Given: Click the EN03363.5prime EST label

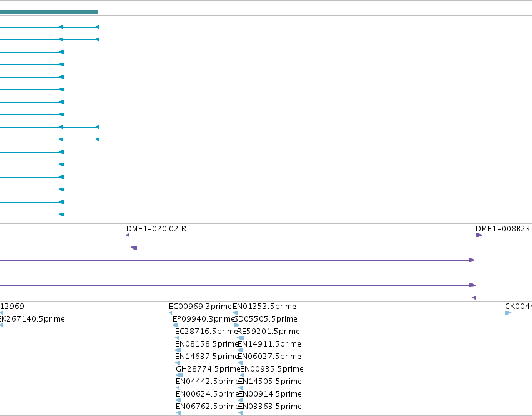Looking at the screenshot, I should [x=270, y=407].
